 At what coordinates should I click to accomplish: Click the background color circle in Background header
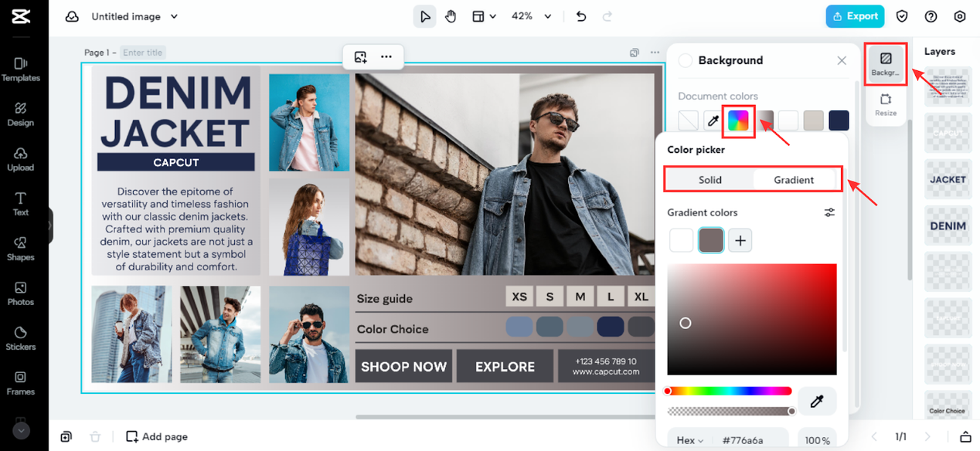[685, 60]
